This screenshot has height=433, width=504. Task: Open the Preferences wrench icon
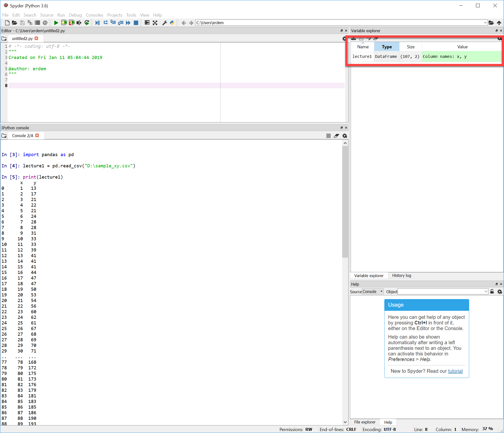tap(165, 23)
